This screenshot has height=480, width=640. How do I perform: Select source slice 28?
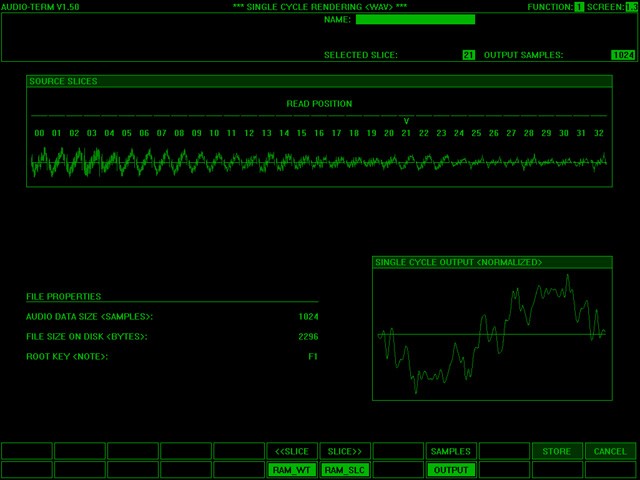529,133
